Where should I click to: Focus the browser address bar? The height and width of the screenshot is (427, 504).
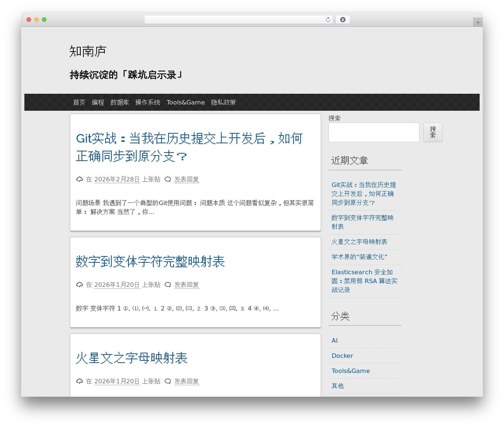pos(239,20)
